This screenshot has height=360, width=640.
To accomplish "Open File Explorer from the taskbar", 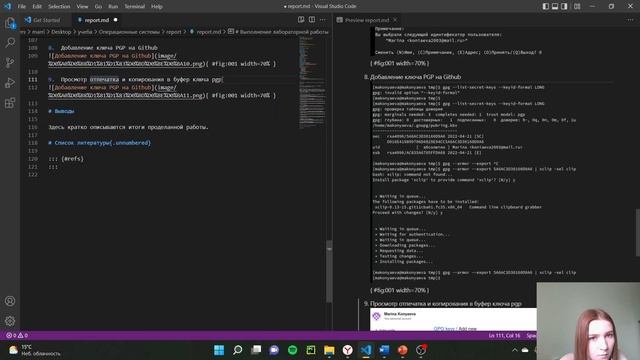I will [329, 350].
